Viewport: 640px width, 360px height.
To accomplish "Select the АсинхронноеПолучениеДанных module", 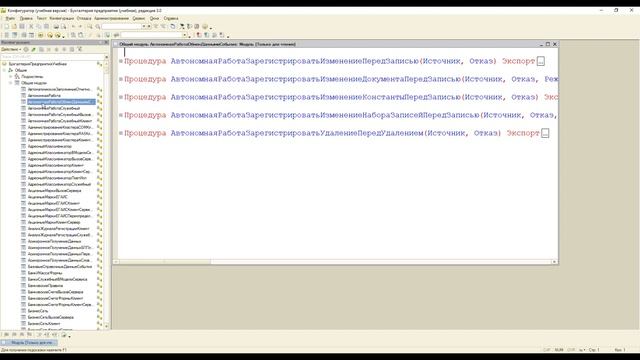I will pyautogui.click(x=54, y=241).
